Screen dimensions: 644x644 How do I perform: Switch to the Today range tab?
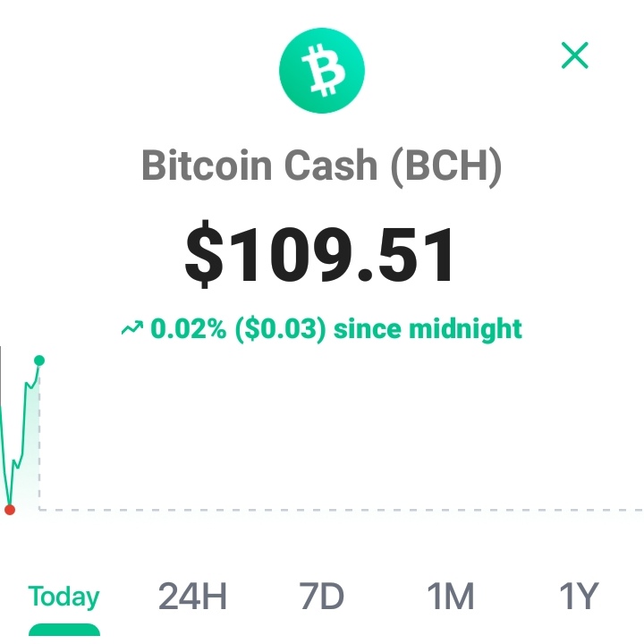[x=64, y=597]
